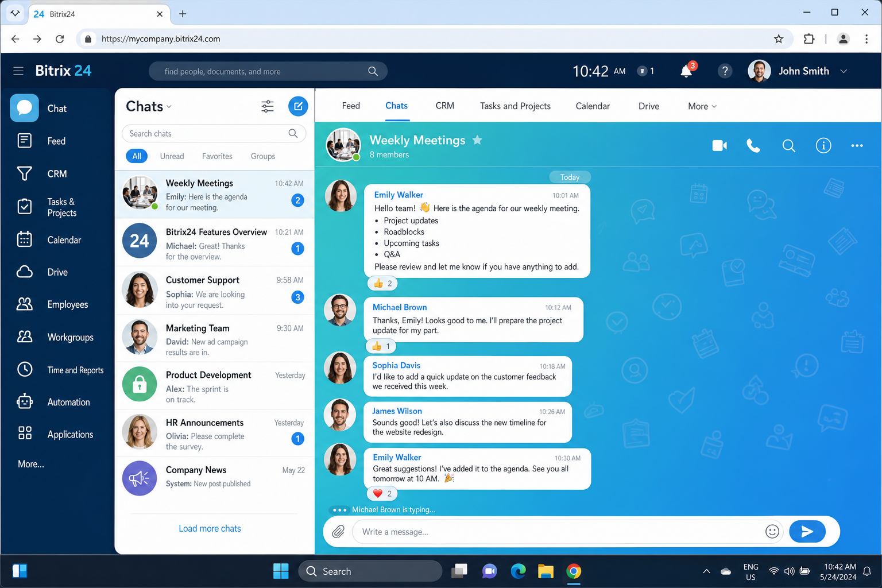Screen dimensions: 882x588
Task: Filter chats by Groups
Action: 263,156
